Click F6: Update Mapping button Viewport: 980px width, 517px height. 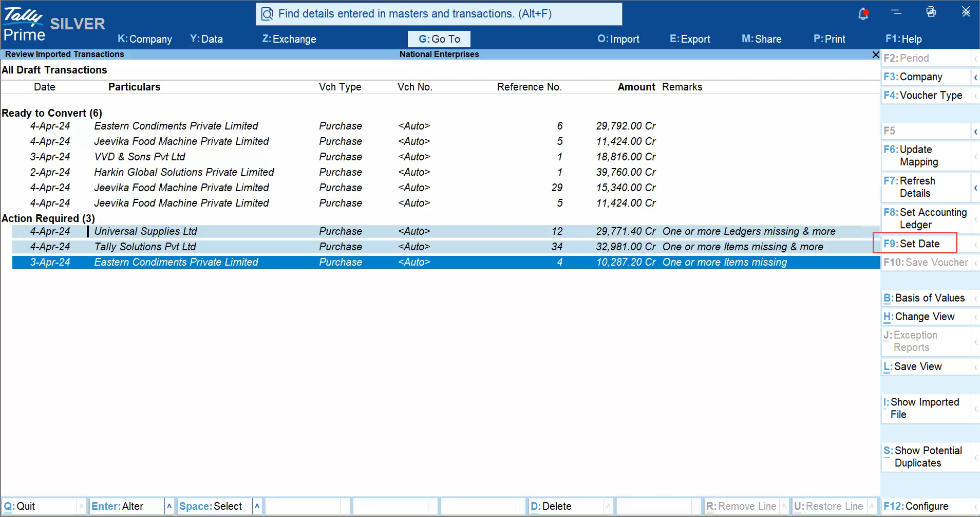point(926,156)
